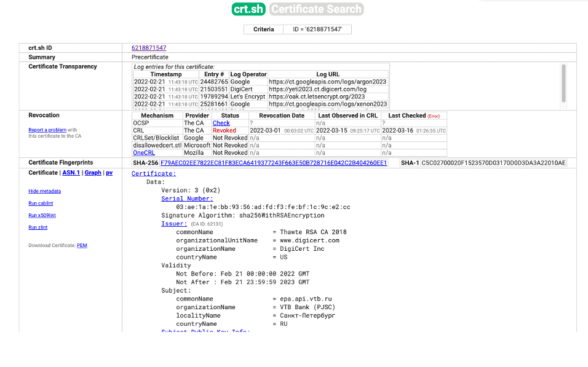This screenshot has width=588, height=367.
Task: Open the Issuer CA link
Action: pos(174,224)
